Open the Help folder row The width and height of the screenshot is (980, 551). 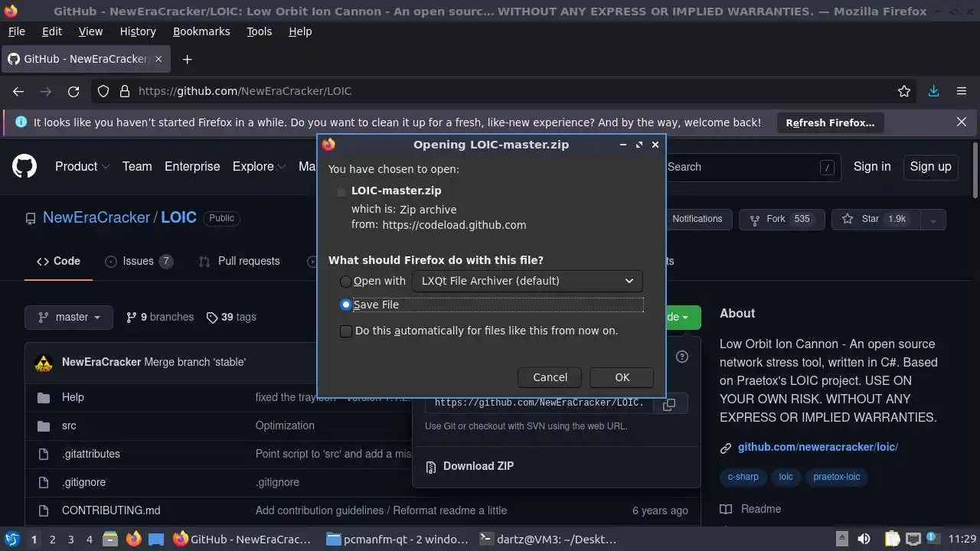click(x=73, y=397)
